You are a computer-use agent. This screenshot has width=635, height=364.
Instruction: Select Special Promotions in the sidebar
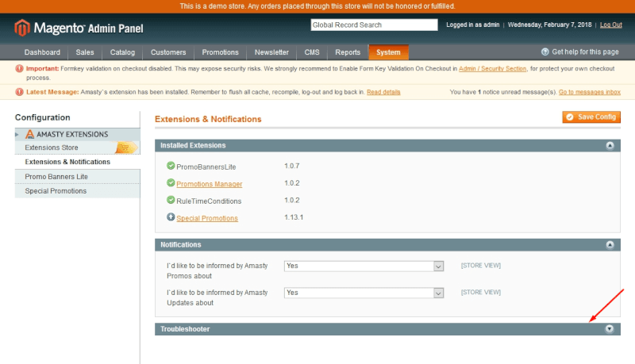tap(56, 191)
